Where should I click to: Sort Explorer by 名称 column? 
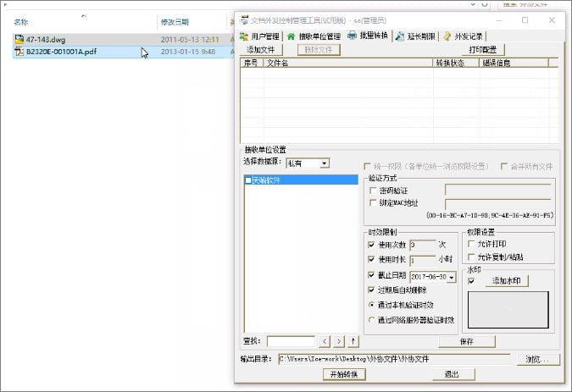pyautogui.click(x=21, y=22)
